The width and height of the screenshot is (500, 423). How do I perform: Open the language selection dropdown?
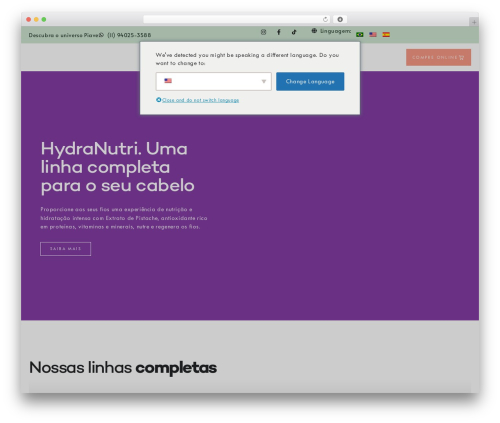213,81
